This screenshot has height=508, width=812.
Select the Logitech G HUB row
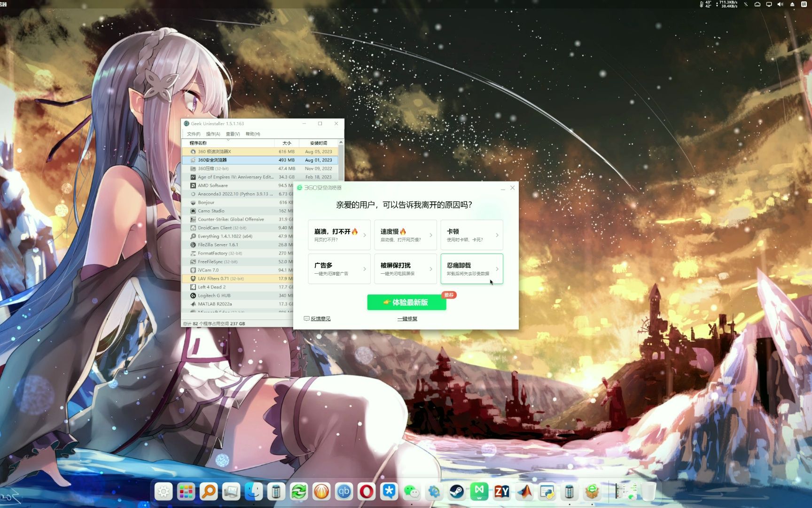pyautogui.click(x=237, y=295)
